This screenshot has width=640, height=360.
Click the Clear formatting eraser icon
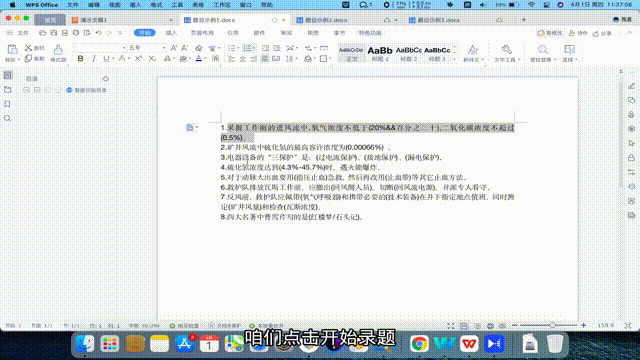tap(198, 48)
